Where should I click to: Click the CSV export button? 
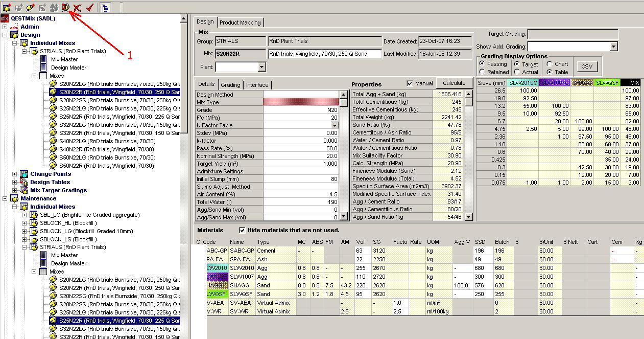point(587,66)
